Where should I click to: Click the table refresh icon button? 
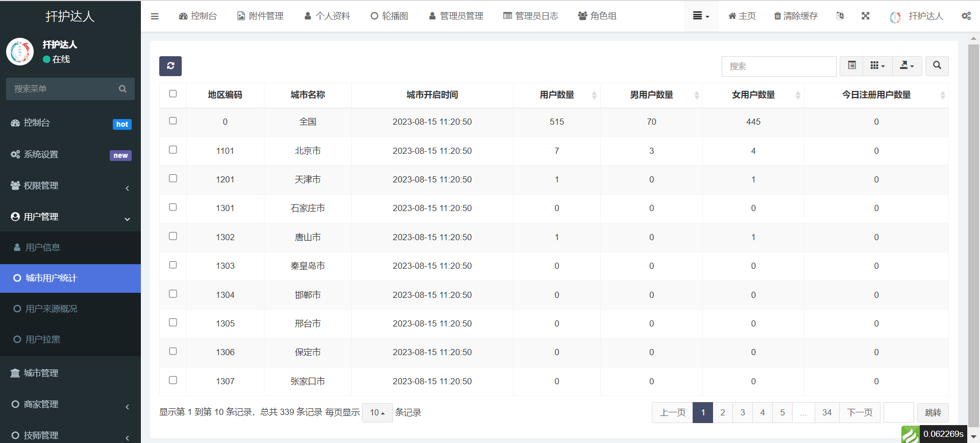tap(170, 66)
